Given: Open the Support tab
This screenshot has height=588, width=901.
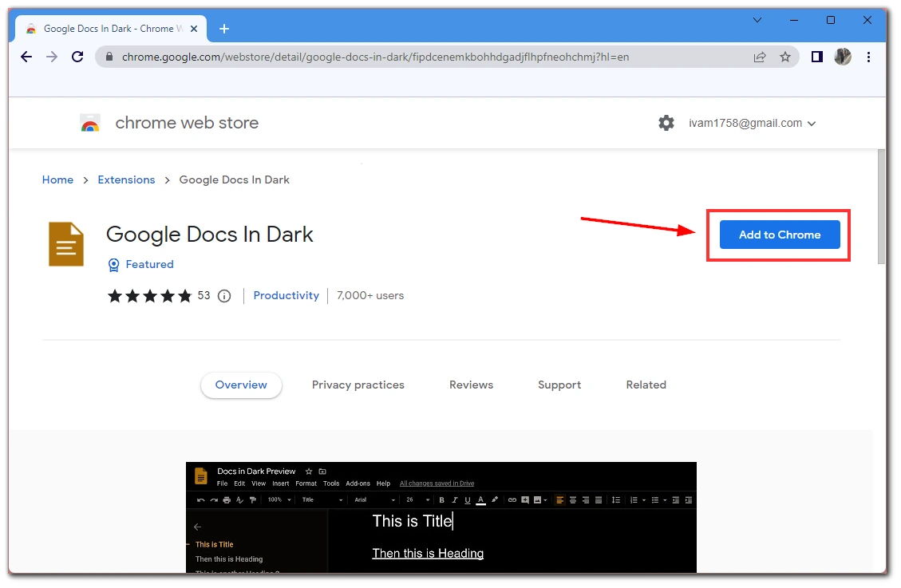Looking at the screenshot, I should click(x=559, y=385).
